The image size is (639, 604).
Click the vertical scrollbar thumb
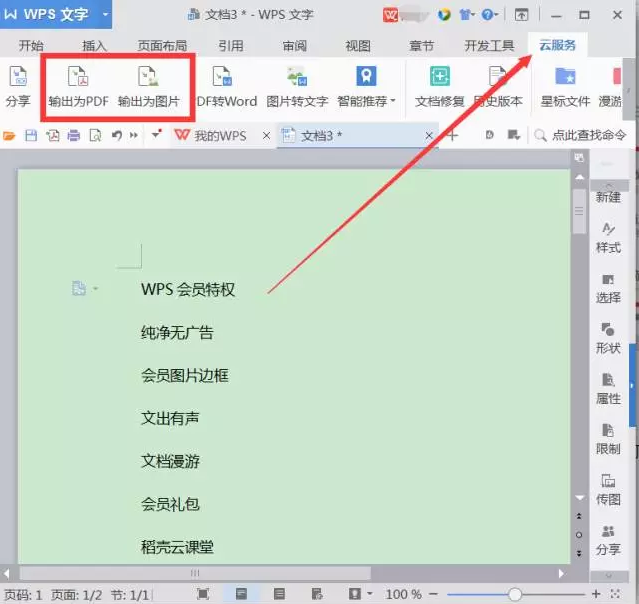579,211
